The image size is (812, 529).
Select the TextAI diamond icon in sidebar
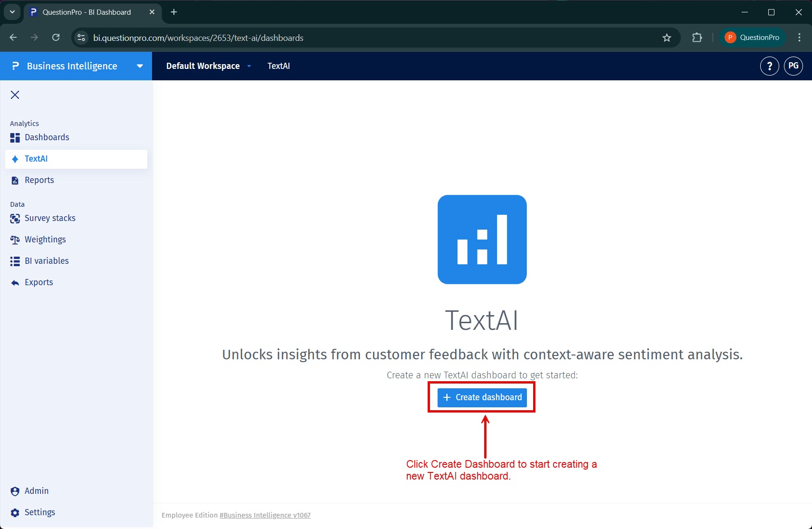point(14,159)
